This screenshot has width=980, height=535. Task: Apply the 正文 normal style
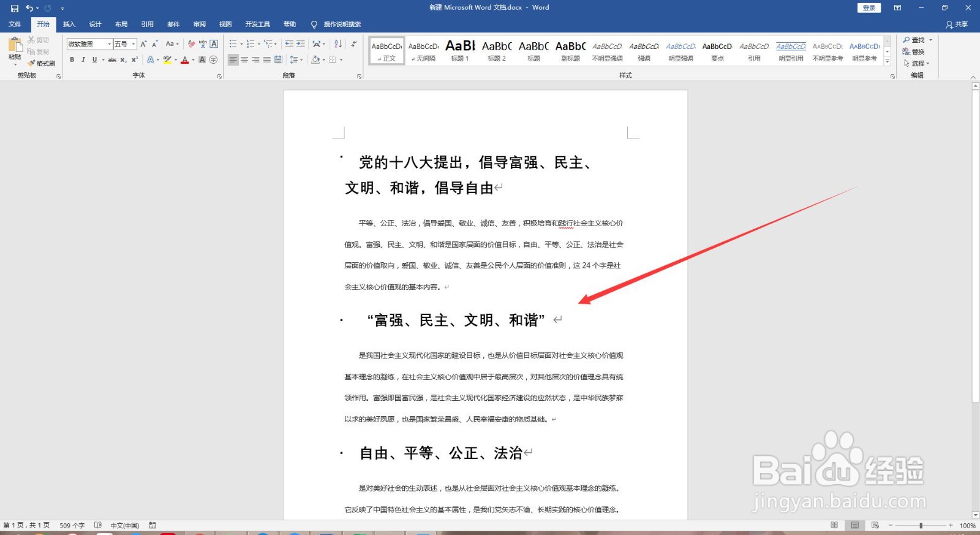386,50
